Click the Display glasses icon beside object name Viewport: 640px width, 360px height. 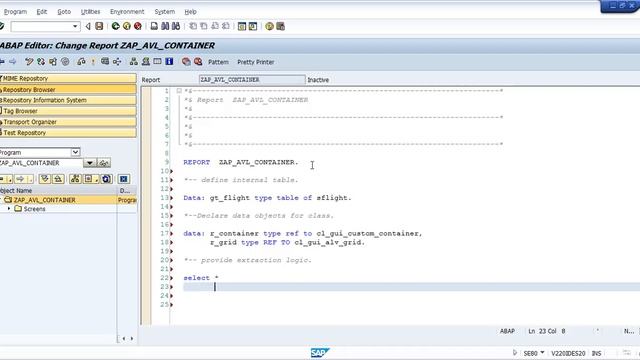[104, 163]
